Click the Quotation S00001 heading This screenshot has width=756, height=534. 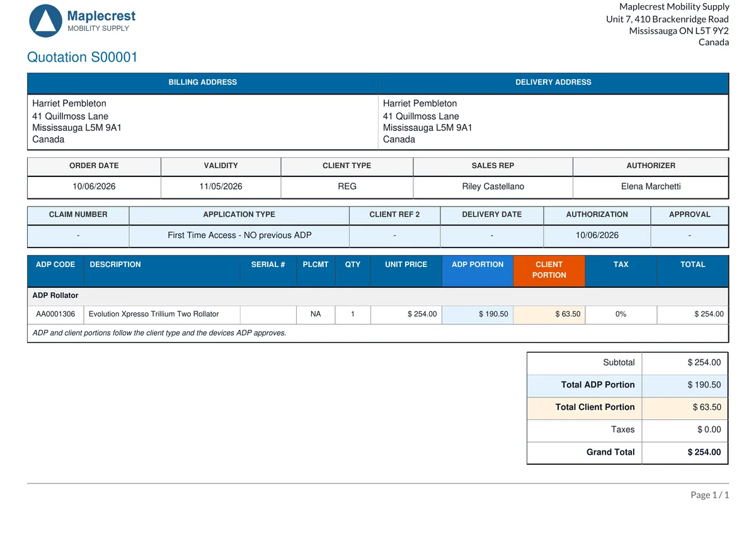click(83, 57)
